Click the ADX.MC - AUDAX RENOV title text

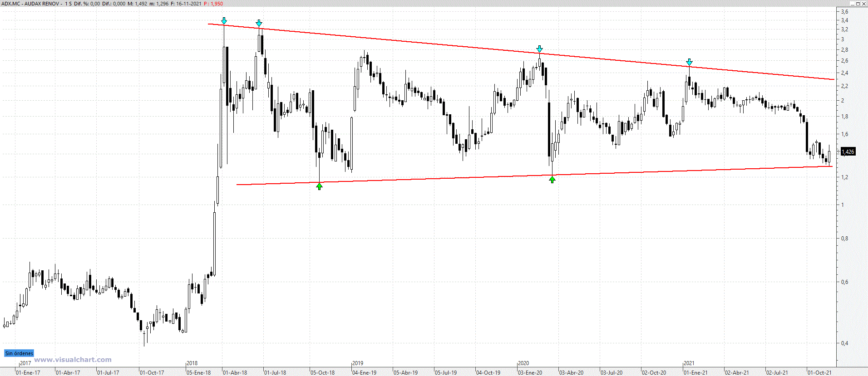(x=31, y=4)
